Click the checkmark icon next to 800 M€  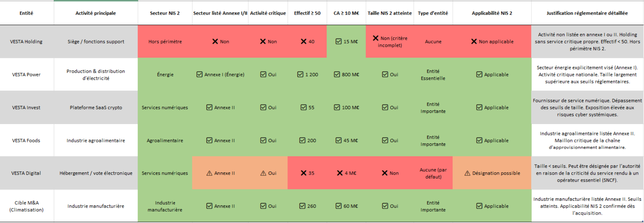tap(337, 74)
